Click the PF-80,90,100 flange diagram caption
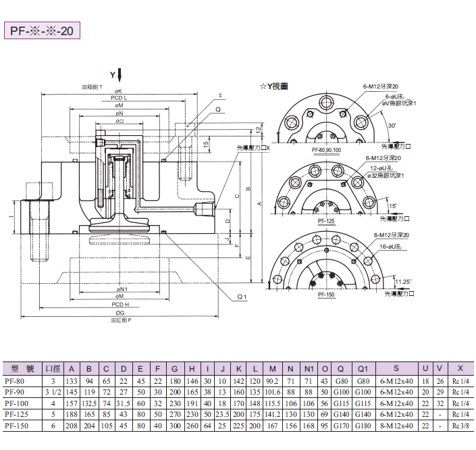Screen dimensions: 476x450 coord(326,150)
